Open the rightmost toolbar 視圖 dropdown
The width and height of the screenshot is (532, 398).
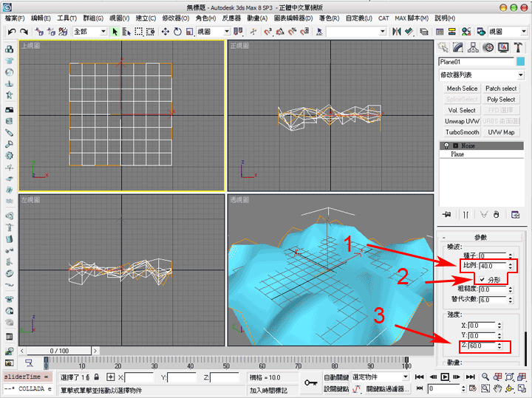pyautogui.click(x=508, y=32)
